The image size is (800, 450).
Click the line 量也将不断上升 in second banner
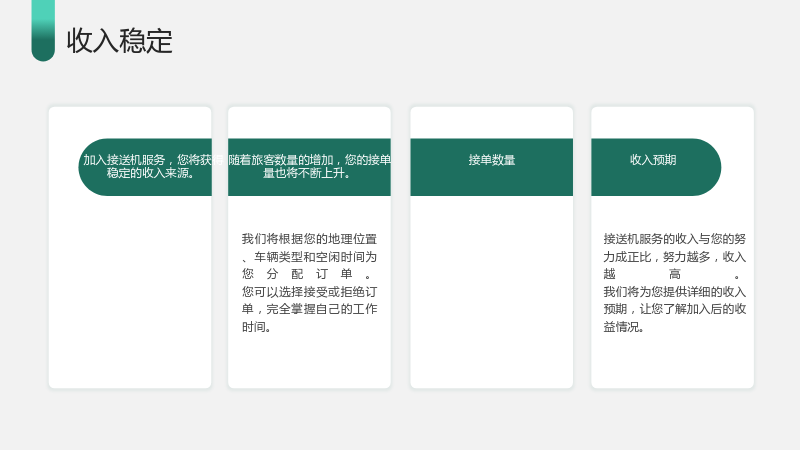tap(307, 173)
